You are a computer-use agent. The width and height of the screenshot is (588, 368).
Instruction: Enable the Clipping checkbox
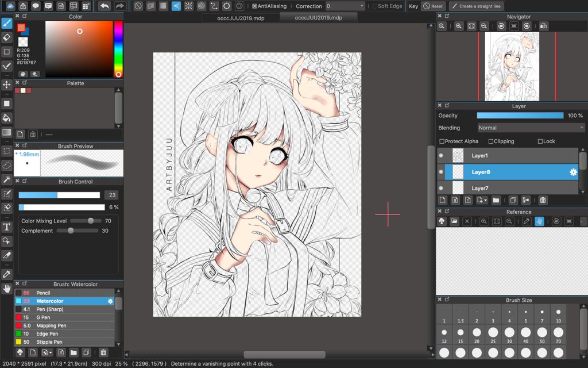[x=490, y=141]
